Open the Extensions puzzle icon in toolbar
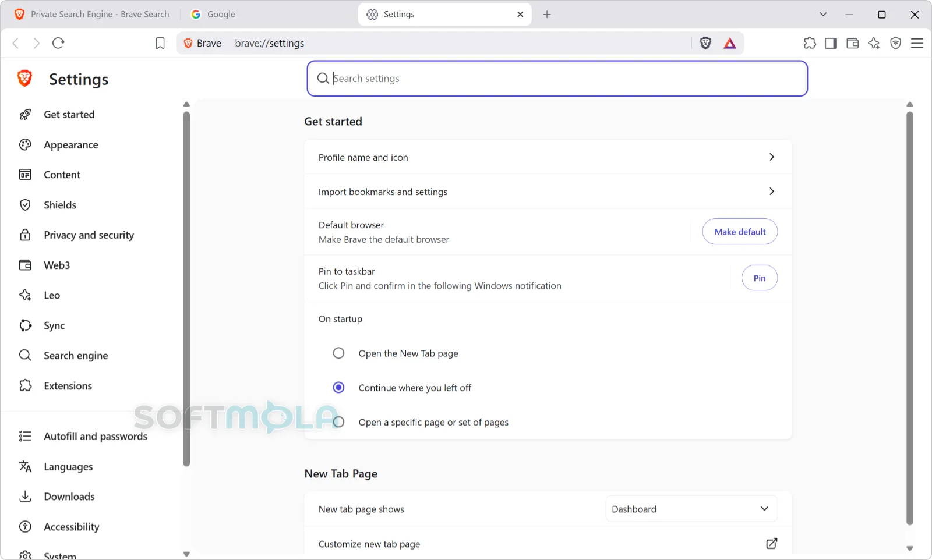The height and width of the screenshot is (560, 932). 810,43
